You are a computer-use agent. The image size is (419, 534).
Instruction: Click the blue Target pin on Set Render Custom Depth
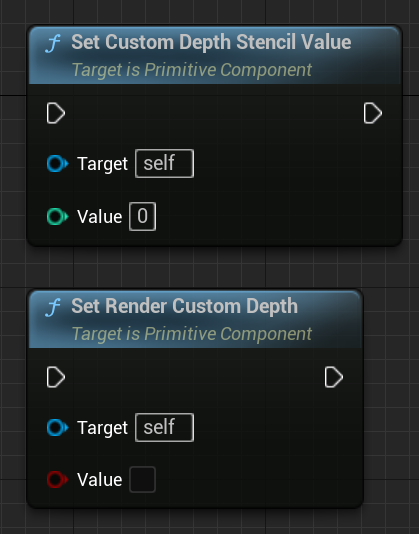[57, 427]
